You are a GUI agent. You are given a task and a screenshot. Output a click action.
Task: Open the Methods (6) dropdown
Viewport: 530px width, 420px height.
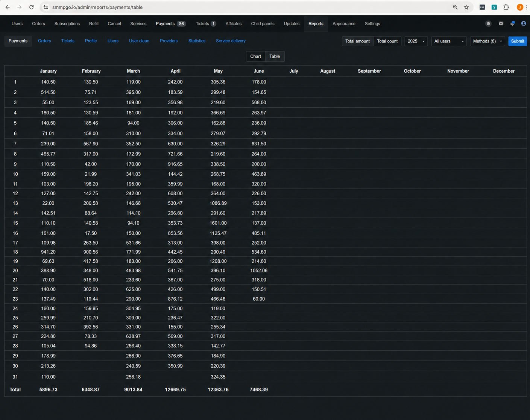tap(487, 41)
